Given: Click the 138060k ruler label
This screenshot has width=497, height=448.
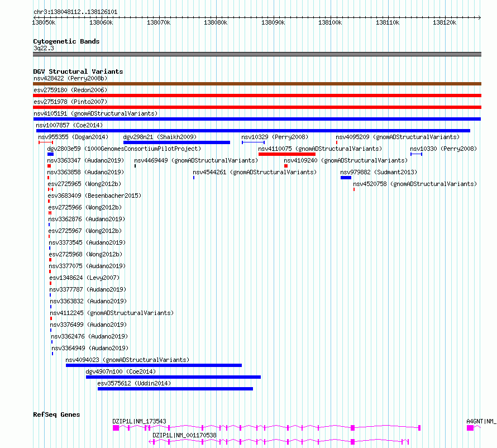Looking at the screenshot, I should click(x=101, y=22).
